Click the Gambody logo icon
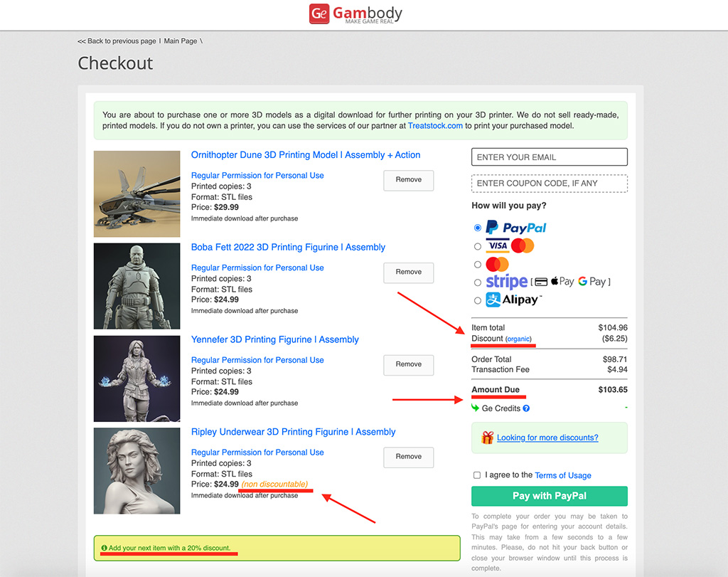 [319, 14]
